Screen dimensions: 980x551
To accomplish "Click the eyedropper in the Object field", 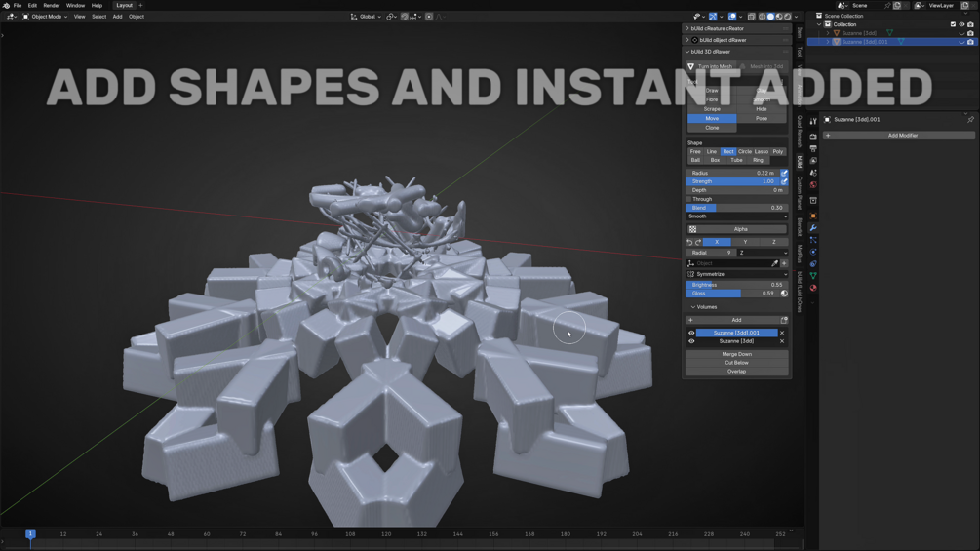I will tap(775, 263).
